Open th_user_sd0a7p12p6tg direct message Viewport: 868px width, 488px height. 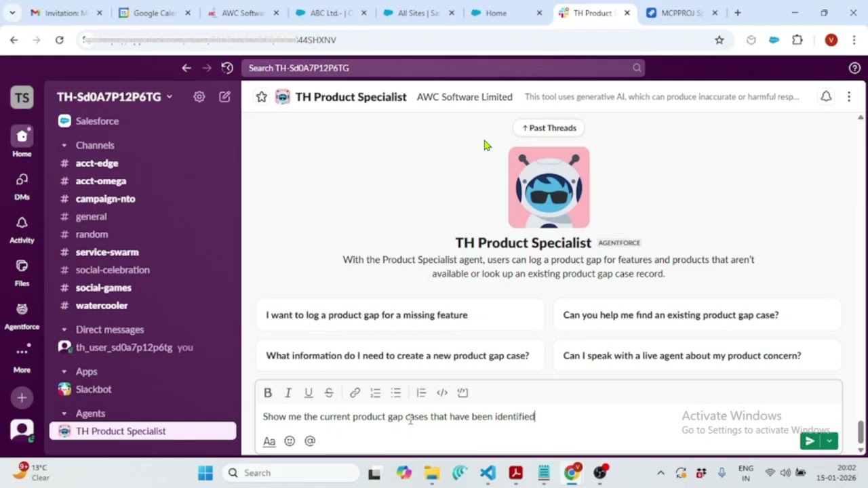(142, 347)
